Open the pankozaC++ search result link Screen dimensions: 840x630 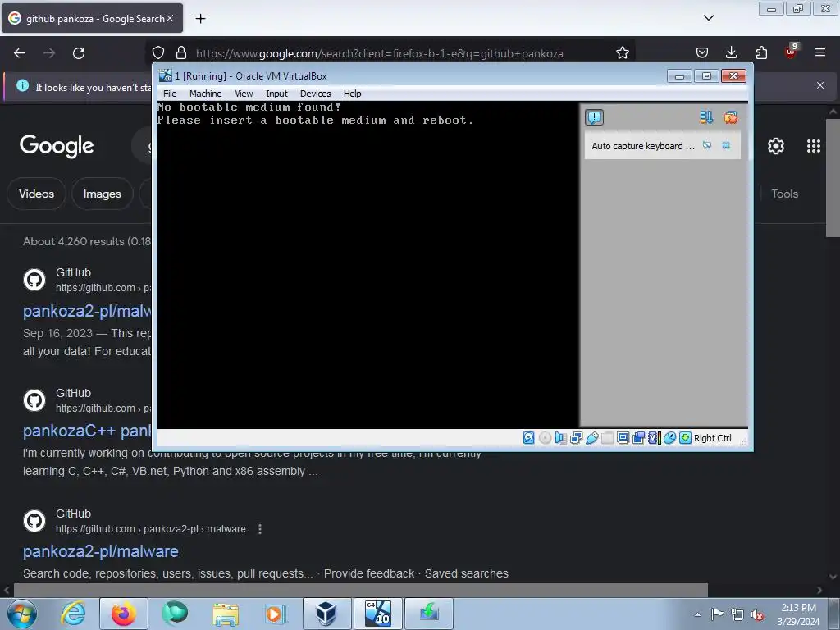pyautogui.click(x=87, y=431)
